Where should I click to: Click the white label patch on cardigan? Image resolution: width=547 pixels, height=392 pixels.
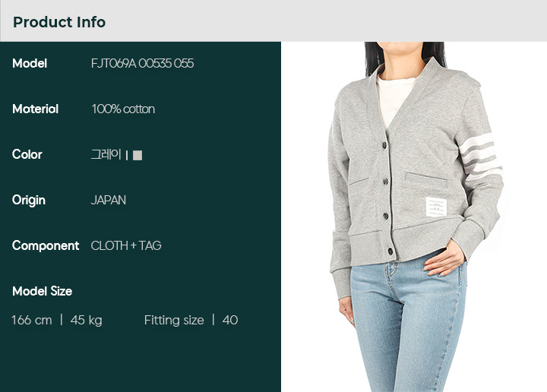point(436,207)
